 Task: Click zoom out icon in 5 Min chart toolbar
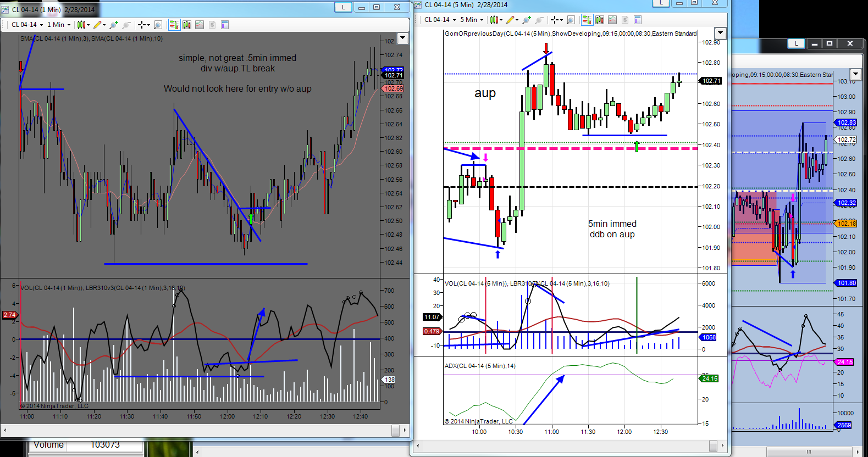[x=539, y=20]
